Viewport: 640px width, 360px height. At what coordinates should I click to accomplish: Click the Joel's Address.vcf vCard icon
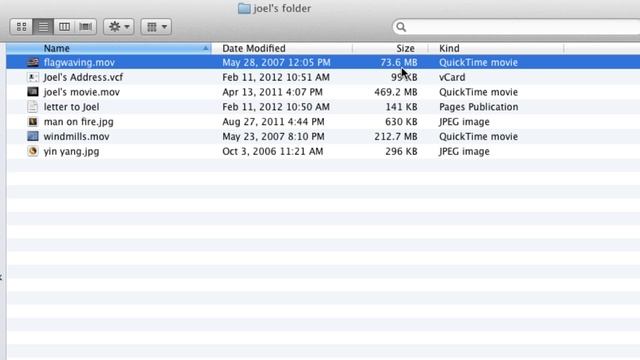click(33, 77)
